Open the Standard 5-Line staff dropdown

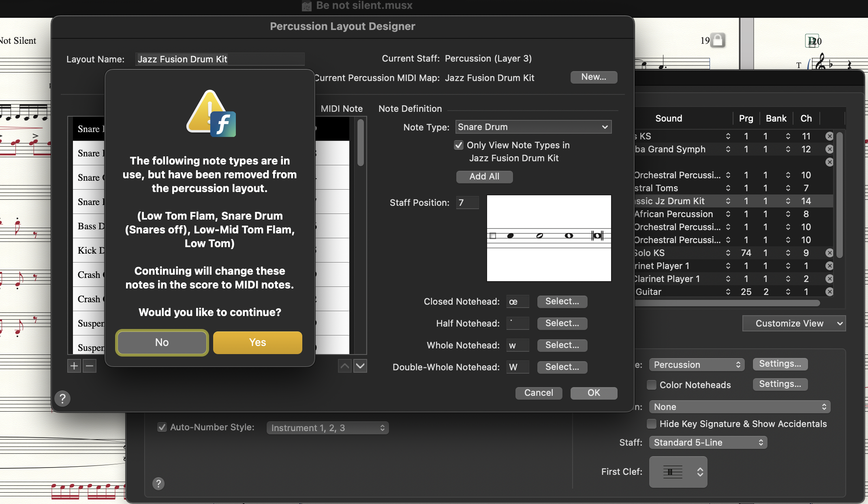click(708, 442)
